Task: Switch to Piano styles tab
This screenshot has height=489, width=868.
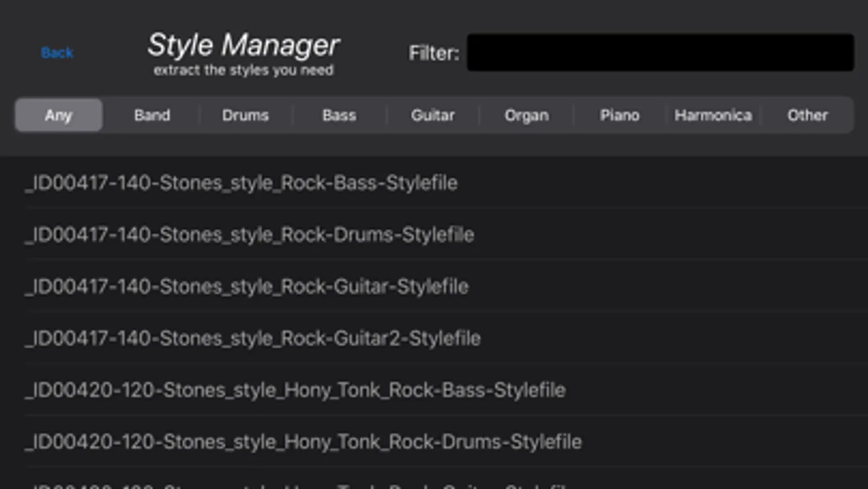Action: pos(619,115)
